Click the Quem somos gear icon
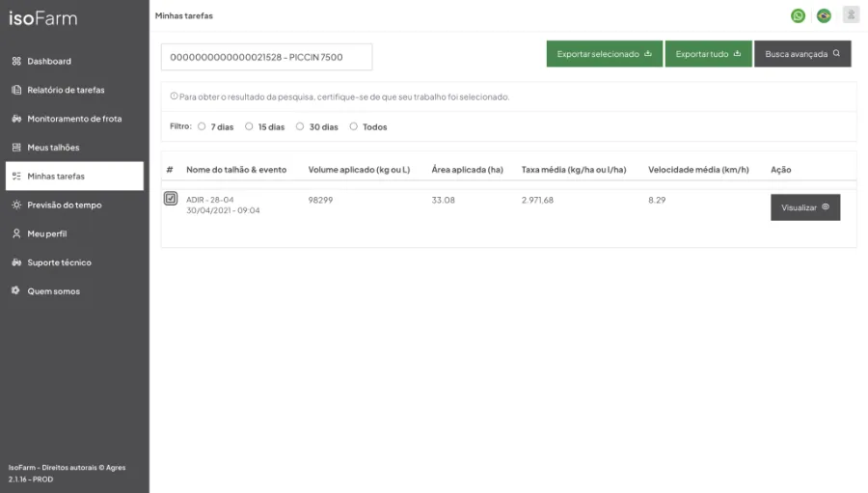This screenshot has height=493, width=868. (15, 290)
